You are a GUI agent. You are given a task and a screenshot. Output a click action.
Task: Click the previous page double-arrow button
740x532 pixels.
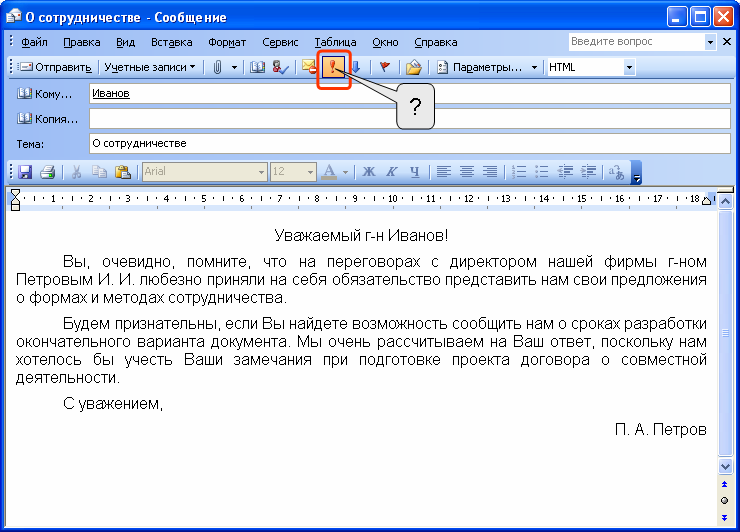pos(724,484)
